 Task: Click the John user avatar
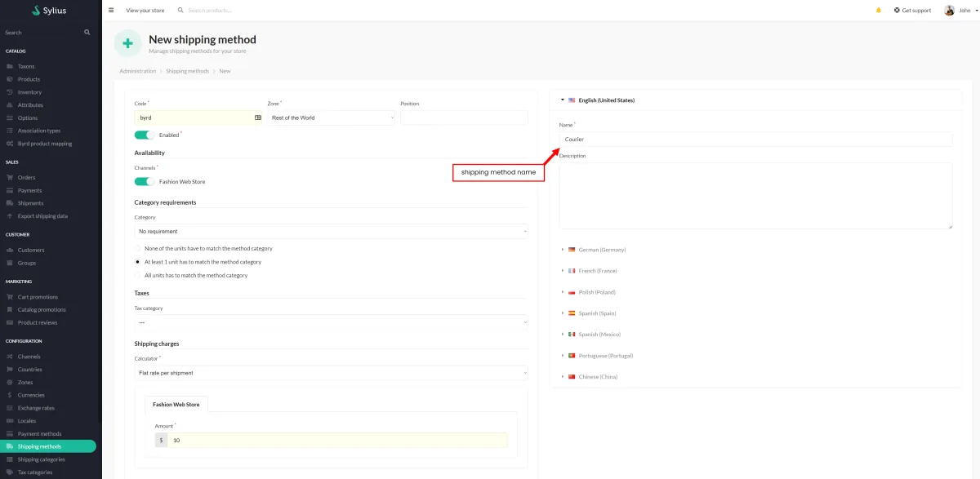pyautogui.click(x=949, y=11)
